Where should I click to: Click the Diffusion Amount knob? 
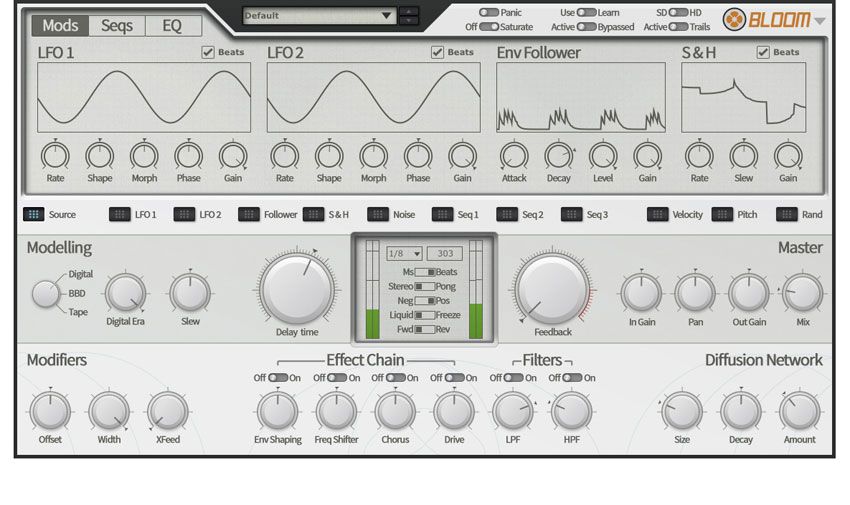coord(800,412)
